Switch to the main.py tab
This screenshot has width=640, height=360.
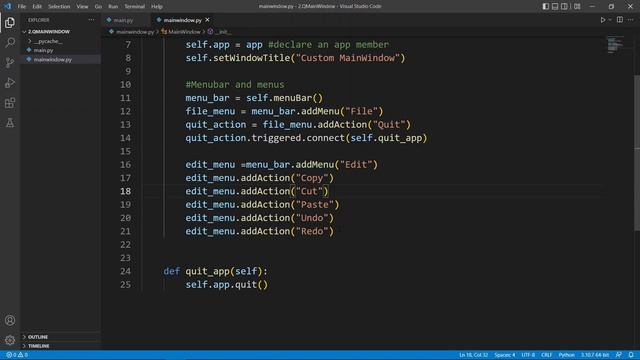tap(123, 20)
